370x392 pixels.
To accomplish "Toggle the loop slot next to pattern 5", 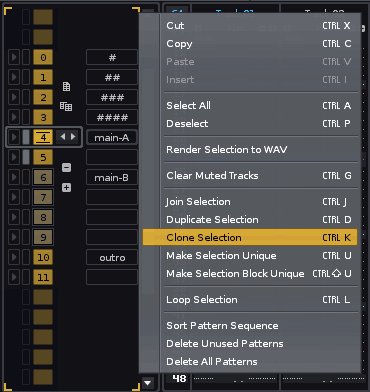I will coord(26,157).
